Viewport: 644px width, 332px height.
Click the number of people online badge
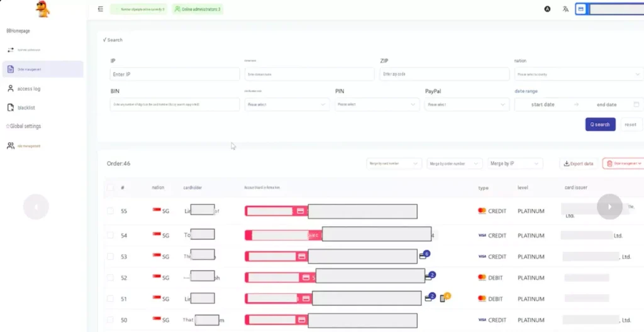[x=139, y=9]
